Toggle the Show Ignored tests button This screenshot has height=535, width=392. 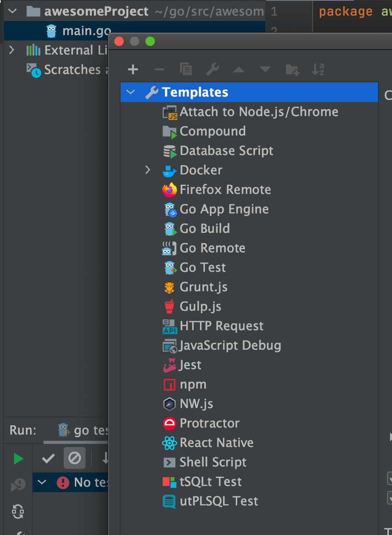coord(74,459)
